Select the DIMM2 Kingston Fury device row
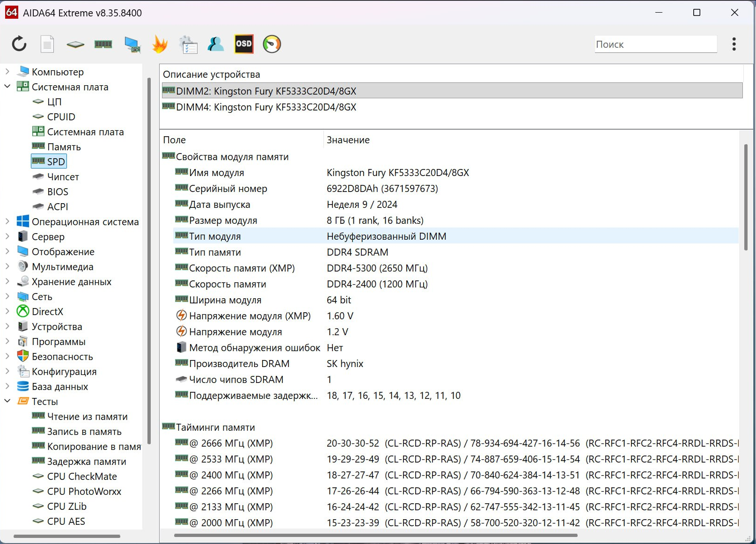The image size is (756, 544). (452, 91)
